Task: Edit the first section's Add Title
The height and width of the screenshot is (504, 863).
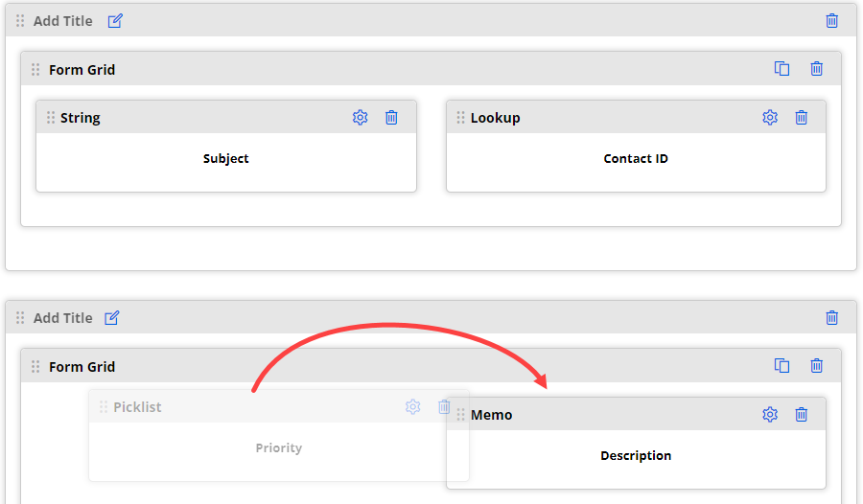Action: (115, 20)
